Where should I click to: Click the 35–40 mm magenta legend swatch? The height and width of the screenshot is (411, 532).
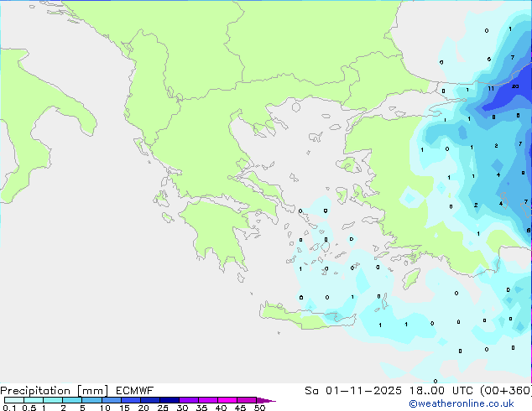point(208,400)
